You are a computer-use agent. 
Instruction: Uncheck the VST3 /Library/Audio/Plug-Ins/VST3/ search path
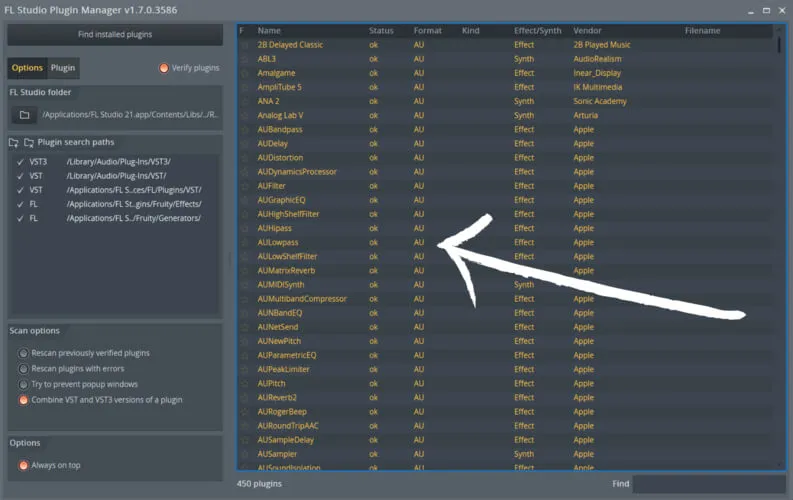(x=20, y=161)
